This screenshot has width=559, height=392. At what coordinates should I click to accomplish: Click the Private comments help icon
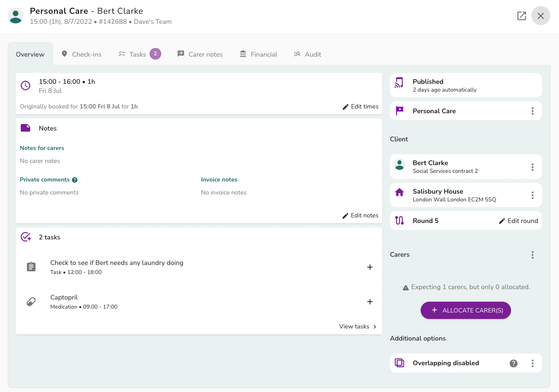[75, 180]
